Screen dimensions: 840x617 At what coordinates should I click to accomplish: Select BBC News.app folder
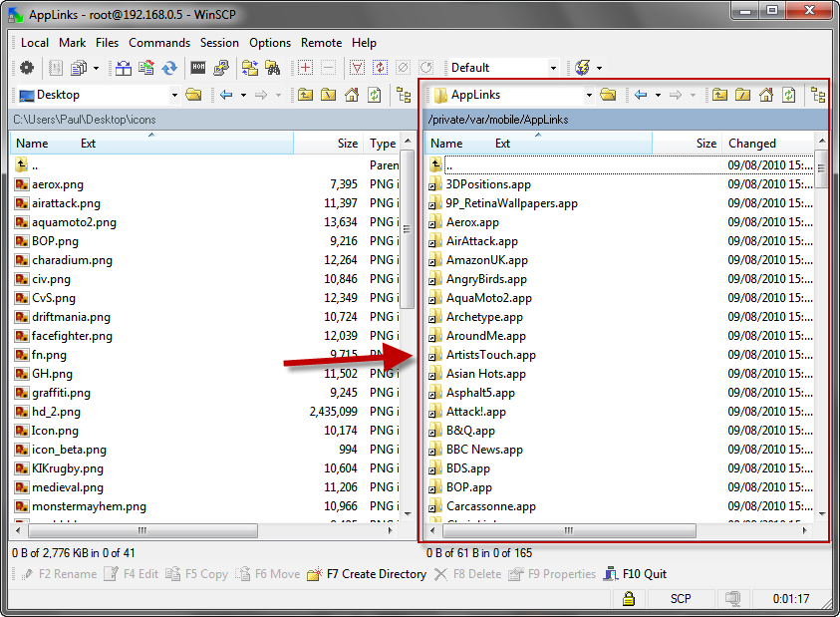pos(484,450)
